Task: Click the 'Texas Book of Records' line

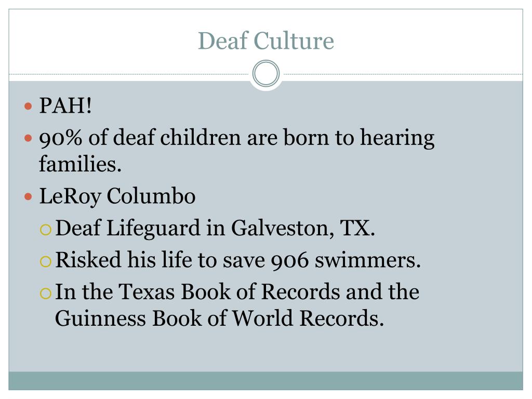Action: pos(237,291)
